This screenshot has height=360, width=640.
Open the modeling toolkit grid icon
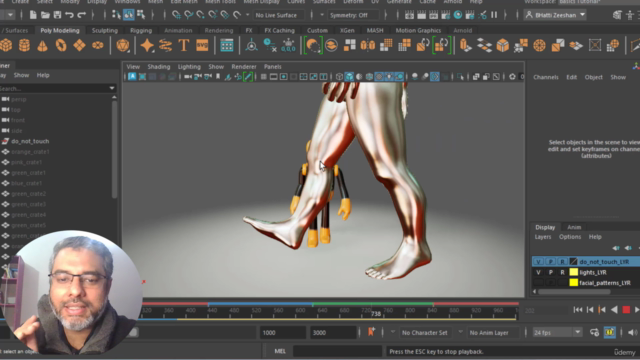pos(227,45)
